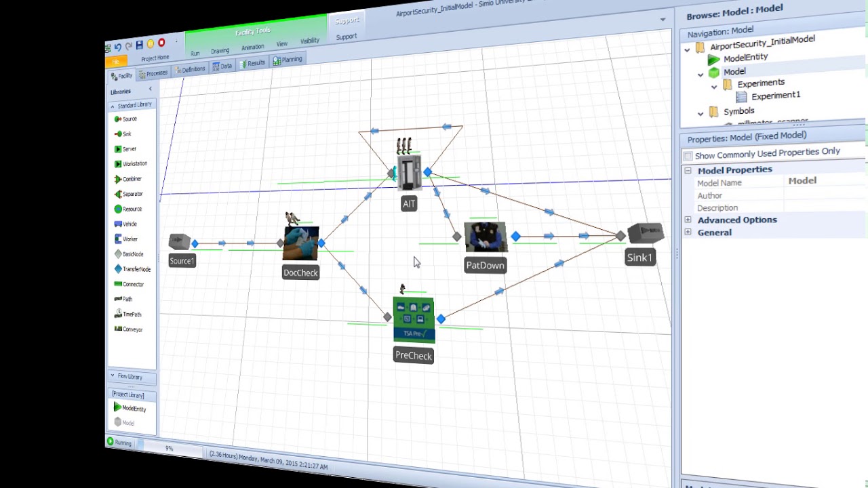The image size is (868, 488).
Task: Click the Model Name property value field
Action: [825, 180]
